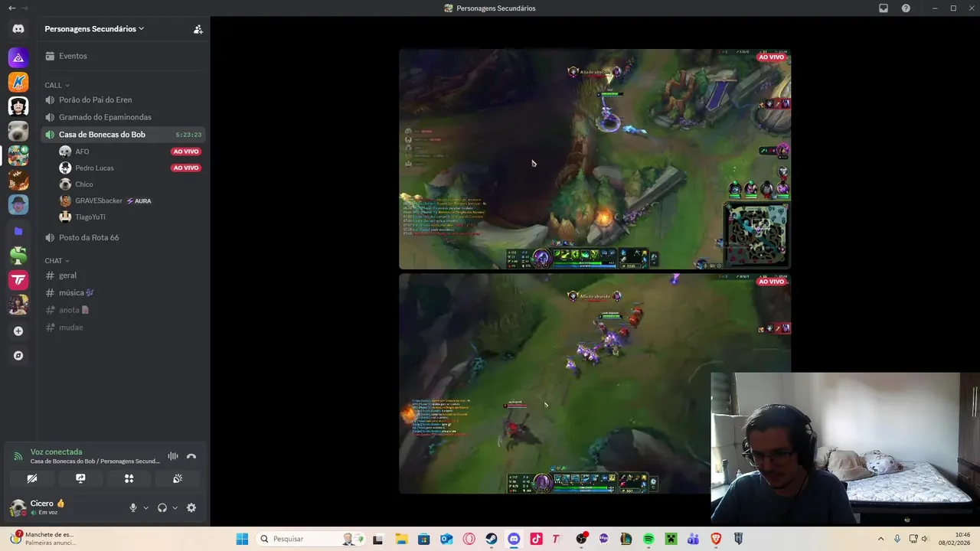The height and width of the screenshot is (551, 980).
Task: Open system tray volume icon
Action: (925, 539)
